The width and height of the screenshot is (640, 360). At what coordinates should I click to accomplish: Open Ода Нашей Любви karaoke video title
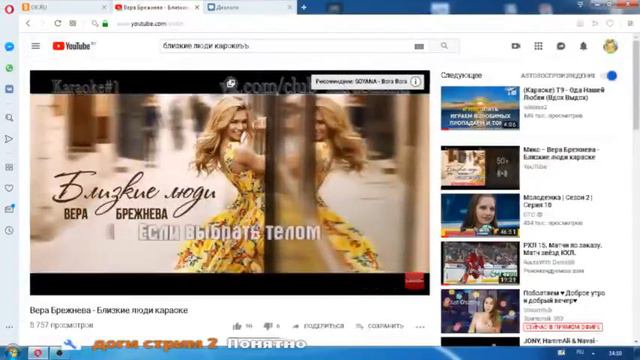pos(564,93)
